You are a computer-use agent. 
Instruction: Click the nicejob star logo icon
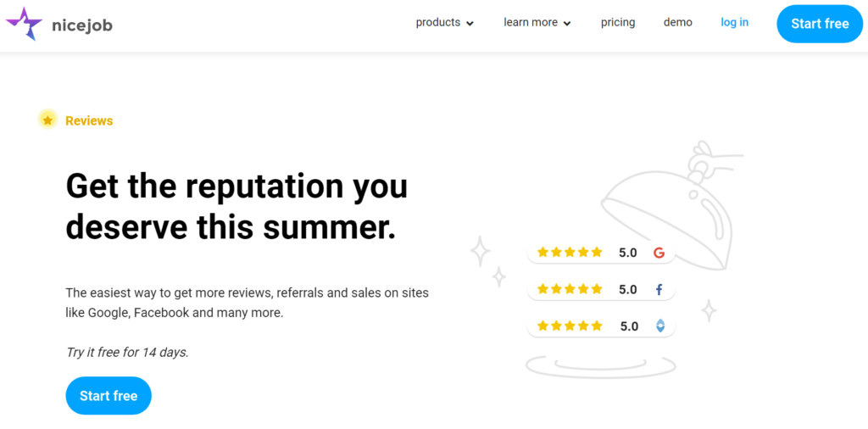24,24
